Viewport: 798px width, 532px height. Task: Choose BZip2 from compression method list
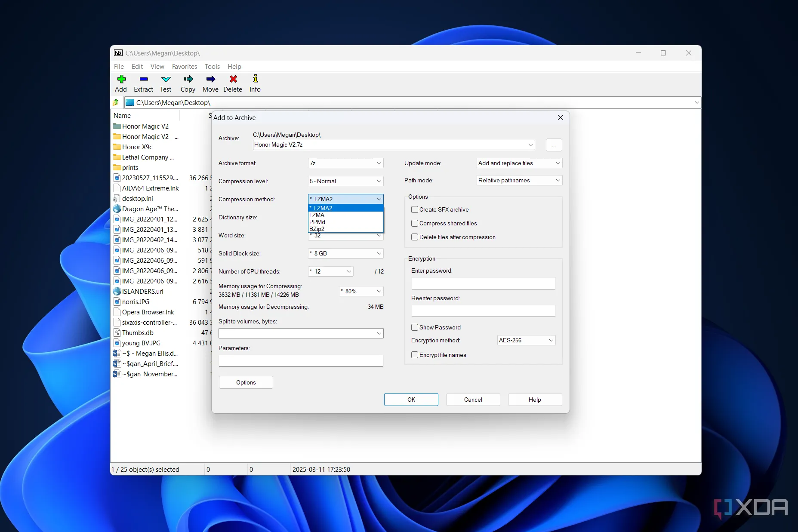[x=345, y=229]
